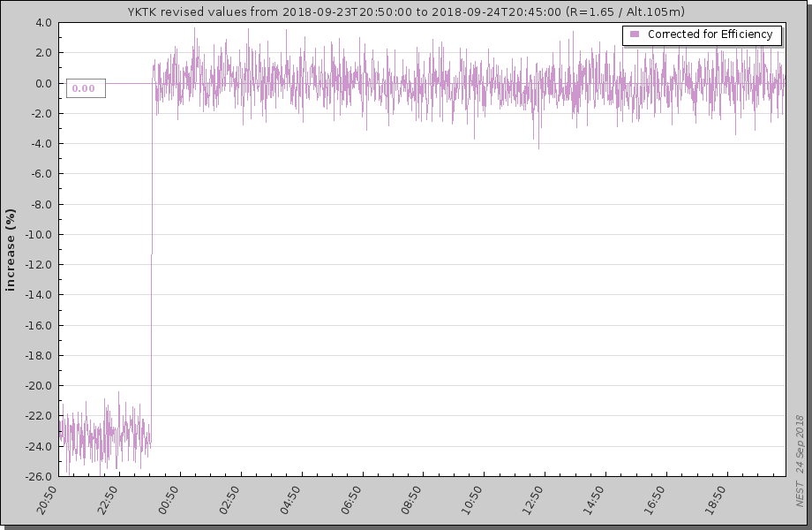Click the -16.0 y-axis tick label
Viewport: 812px width, 530px height.
point(39,325)
